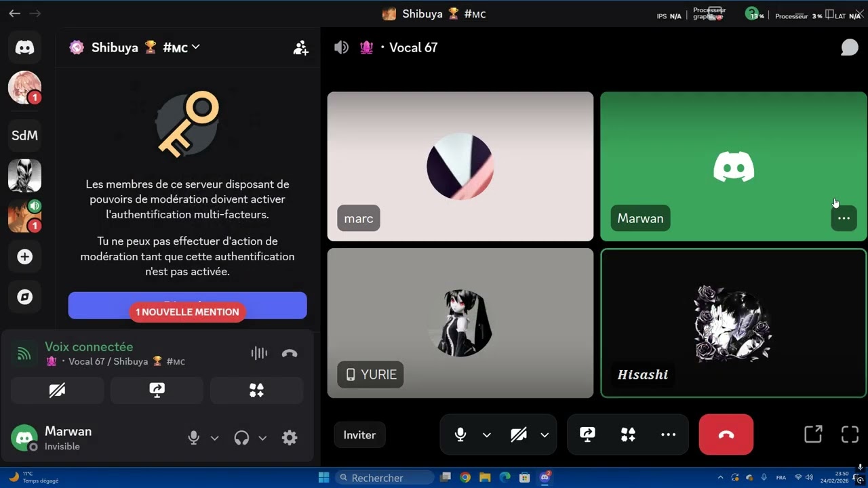Screen dimensions: 868x488
Task: Click the Vocal 67 speaker icon
Action: pos(341,47)
